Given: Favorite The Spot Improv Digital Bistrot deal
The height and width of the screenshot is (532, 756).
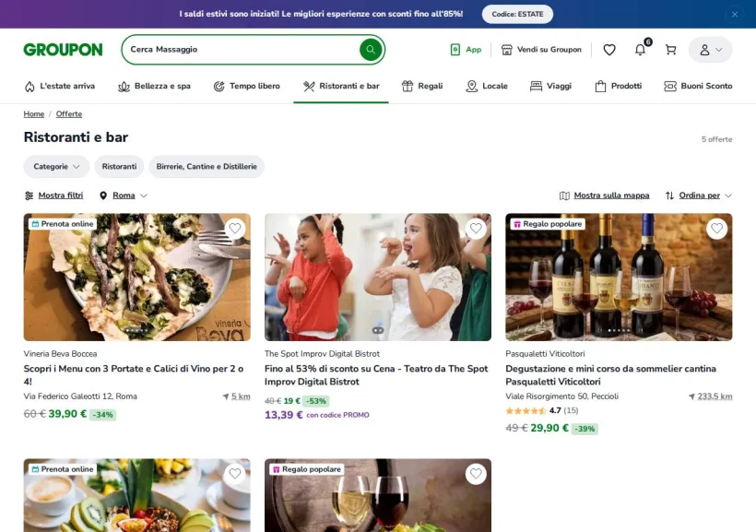Looking at the screenshot, I should click(x=476, y=228).
